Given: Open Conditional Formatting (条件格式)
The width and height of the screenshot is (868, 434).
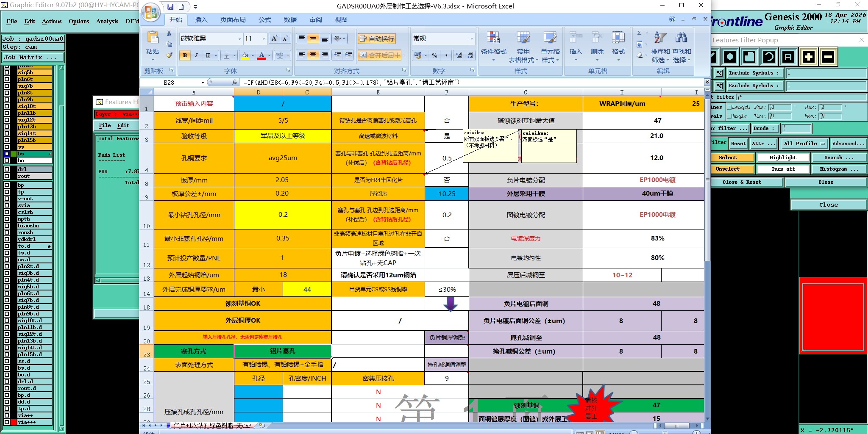Looking at the screenshot, I should (493, 47).
